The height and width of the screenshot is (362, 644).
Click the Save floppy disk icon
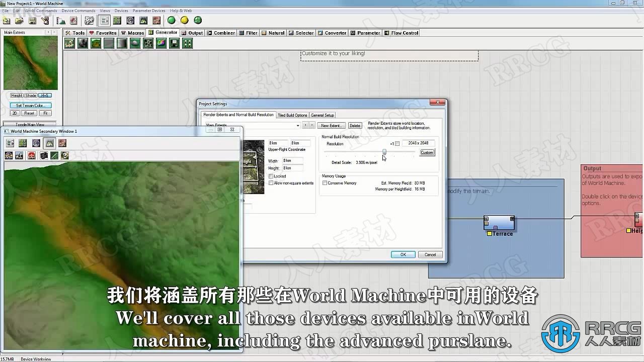[x=32, y=21]
